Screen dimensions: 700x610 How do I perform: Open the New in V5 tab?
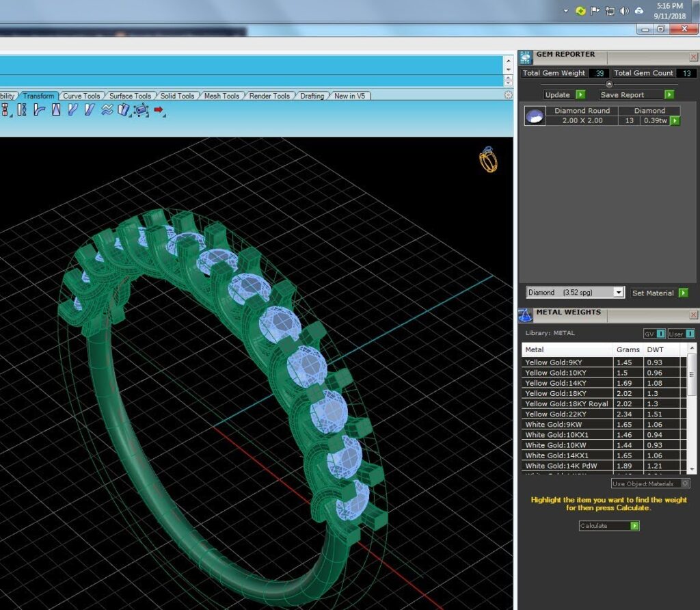click(349, 96)
